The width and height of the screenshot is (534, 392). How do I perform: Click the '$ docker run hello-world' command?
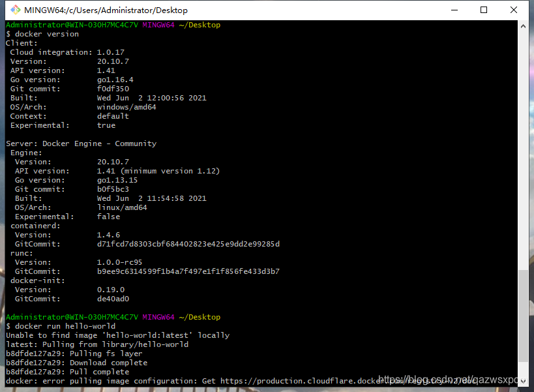point(61,326)
